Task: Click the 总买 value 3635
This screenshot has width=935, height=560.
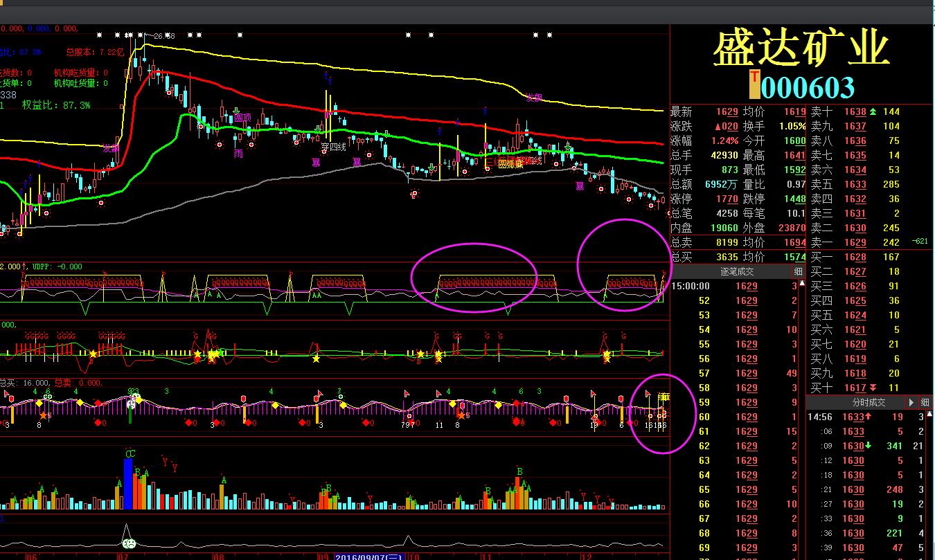Action: (727, 257)
